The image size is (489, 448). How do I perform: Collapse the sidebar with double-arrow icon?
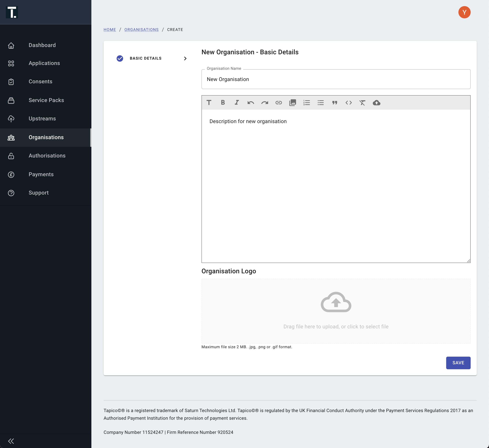(11, 441)
